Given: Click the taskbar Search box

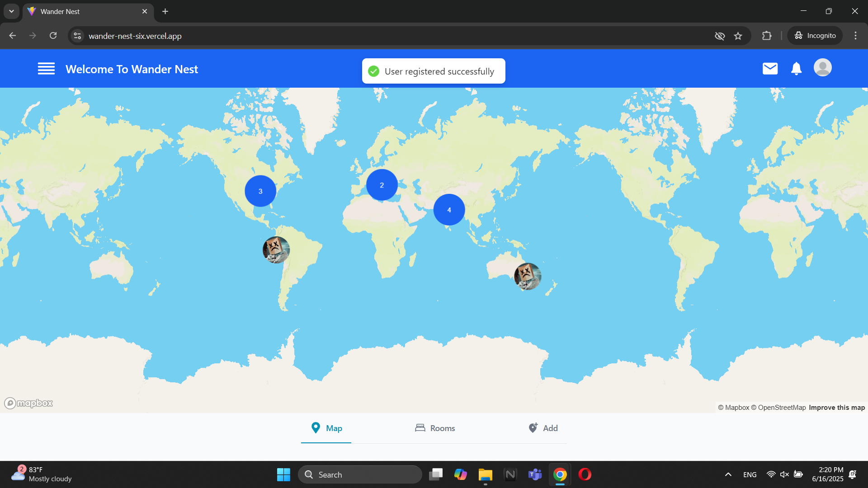Looking at the screenshot, I should [x=360, y=474].
